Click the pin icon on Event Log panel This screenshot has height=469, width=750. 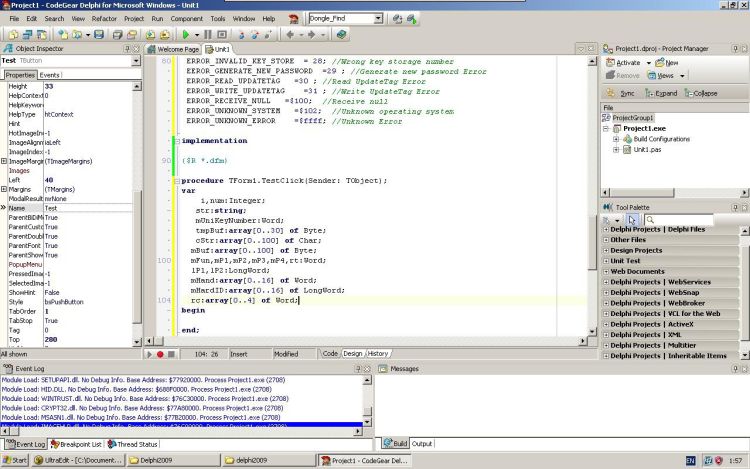click(x=358, y=369)
